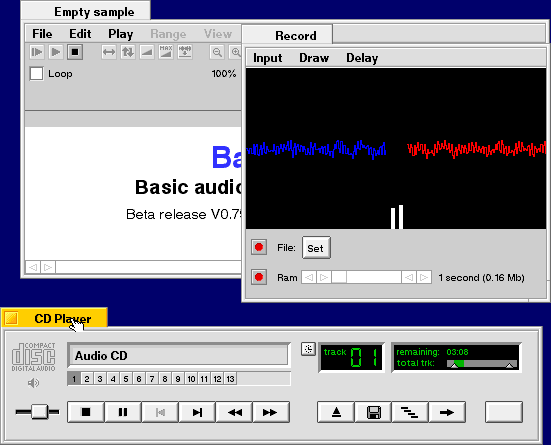Toggle the red Ram record button

coord(259,277)
